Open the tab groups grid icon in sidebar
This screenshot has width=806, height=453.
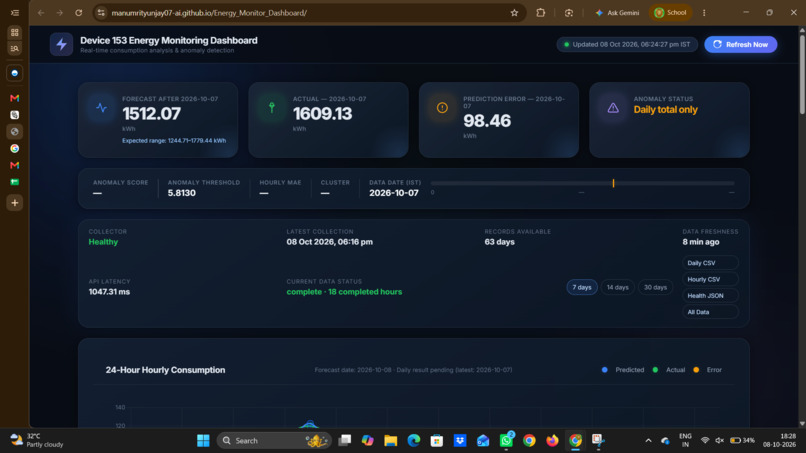[14, 32]
